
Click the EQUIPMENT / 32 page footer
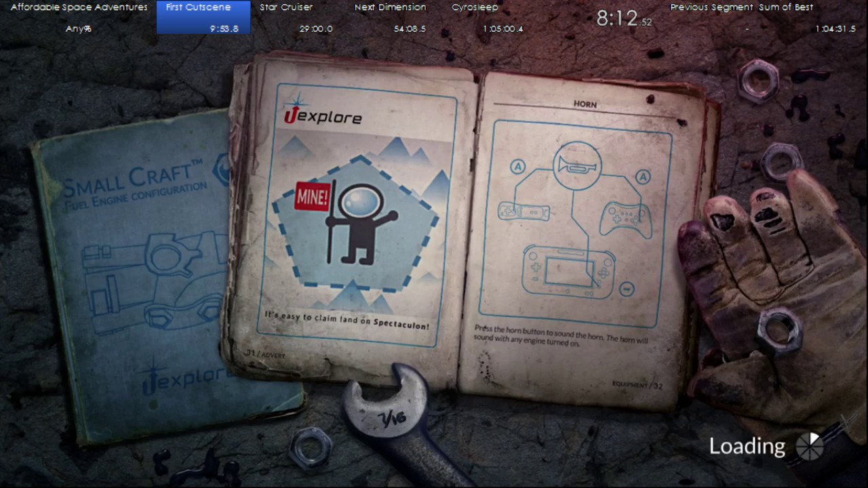637,384
